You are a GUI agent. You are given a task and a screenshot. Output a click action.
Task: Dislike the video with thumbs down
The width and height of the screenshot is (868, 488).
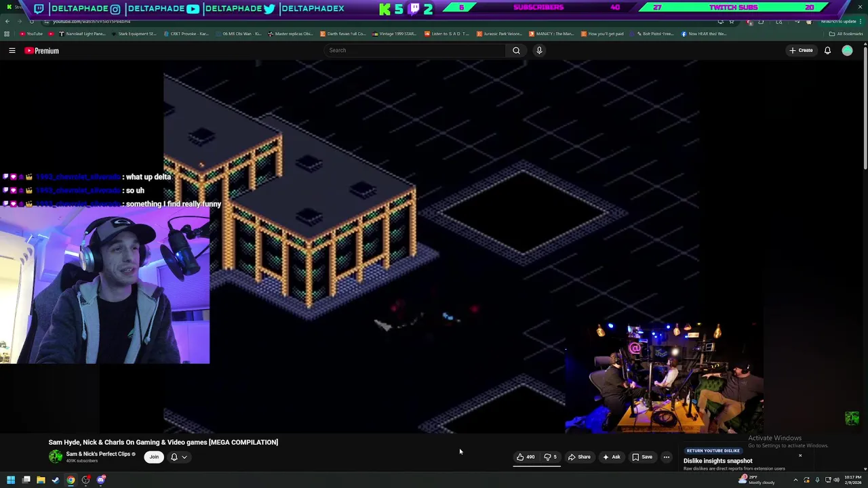[x=551, y=457]
